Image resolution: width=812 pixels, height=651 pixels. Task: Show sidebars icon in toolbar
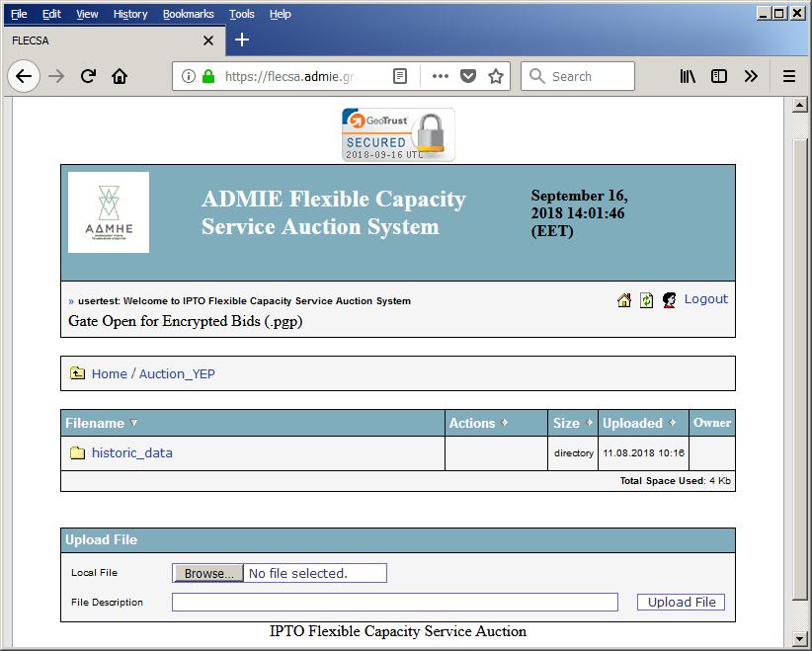719,77
